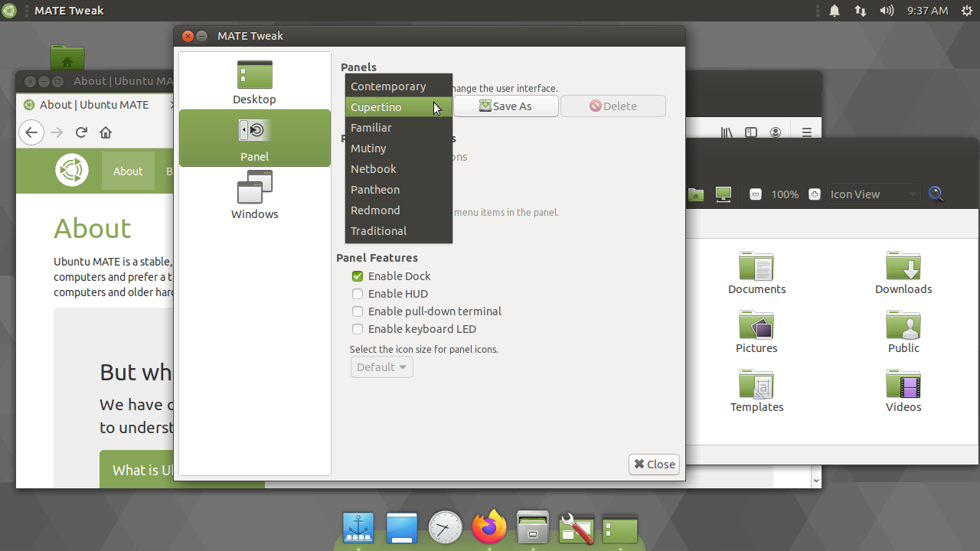
Task: Open Public folder
Action: pos(903,332)
